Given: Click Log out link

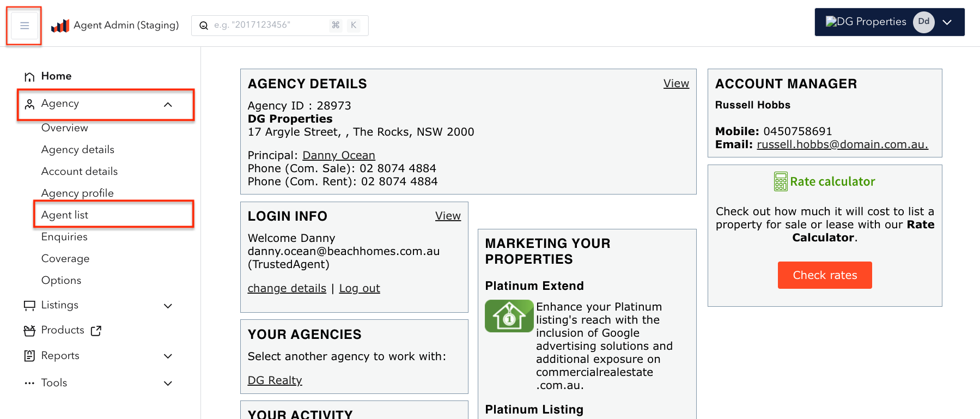Looking at the screenshot, I should 359,288.
